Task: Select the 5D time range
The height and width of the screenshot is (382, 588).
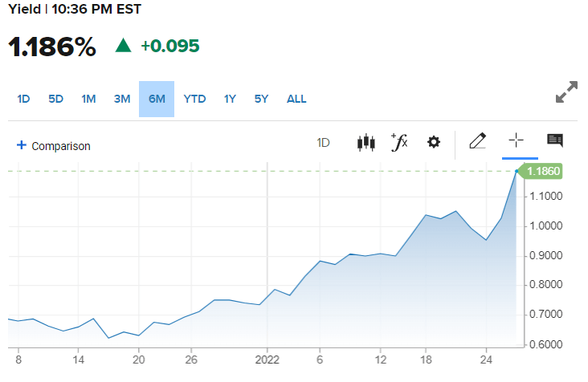Action: [x=55, y=100]
